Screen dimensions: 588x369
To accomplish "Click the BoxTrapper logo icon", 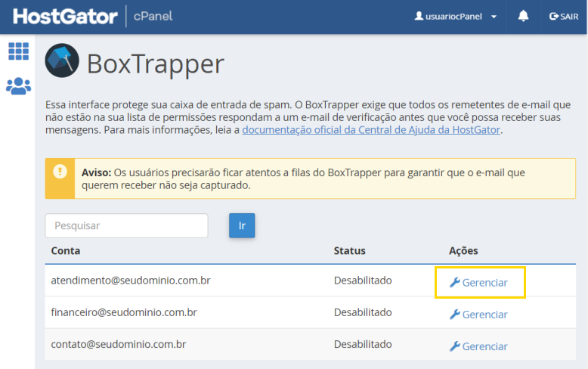I will [62, 60].
